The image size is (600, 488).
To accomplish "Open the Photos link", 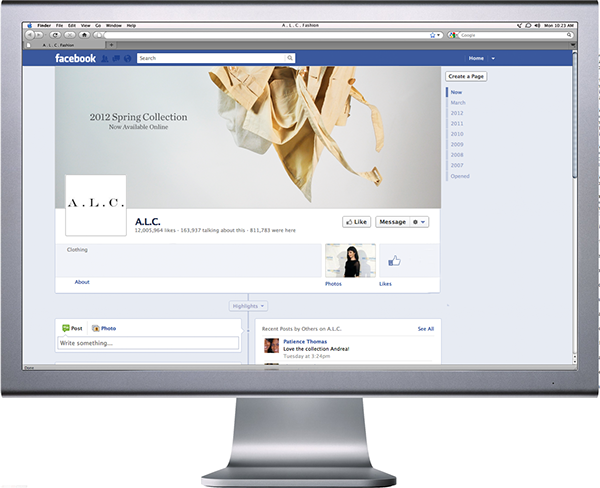I will [333, 284].
